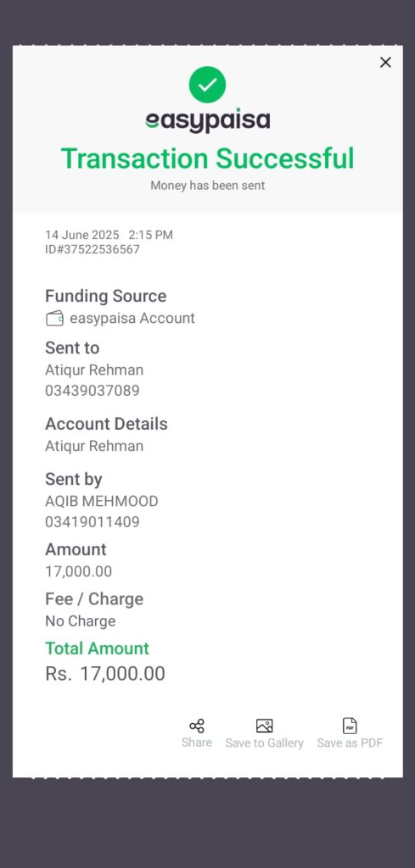Viewport: 415px width, 868px height.
Task: Select the Share label text
Action: [197, 743]
